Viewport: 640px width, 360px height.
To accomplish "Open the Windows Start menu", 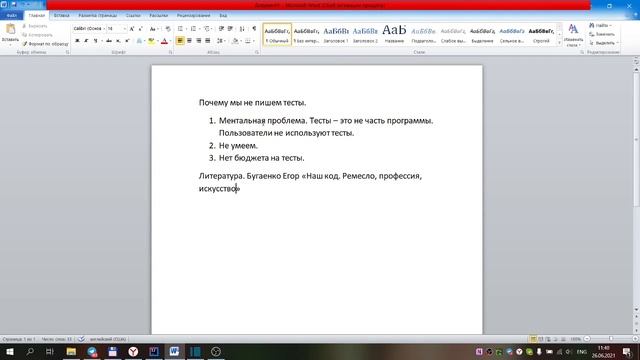I will [9, 351].
